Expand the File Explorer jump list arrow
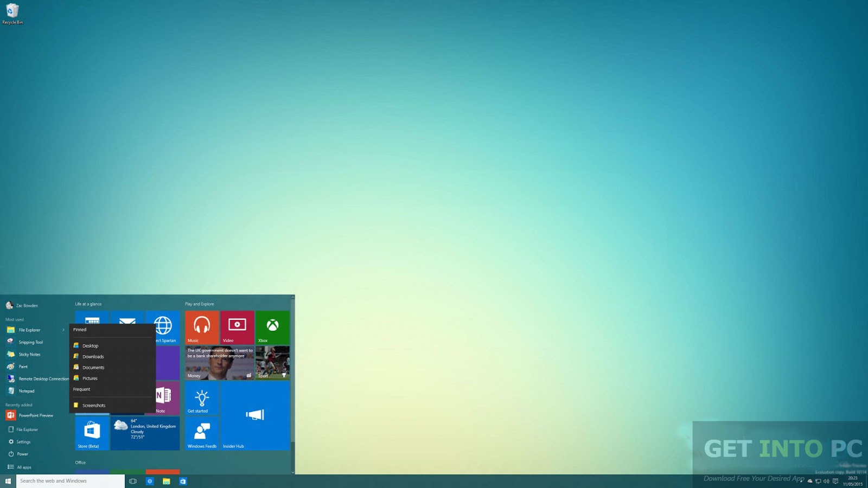This screenshot has width=868, height=488. tap(63, 330)
